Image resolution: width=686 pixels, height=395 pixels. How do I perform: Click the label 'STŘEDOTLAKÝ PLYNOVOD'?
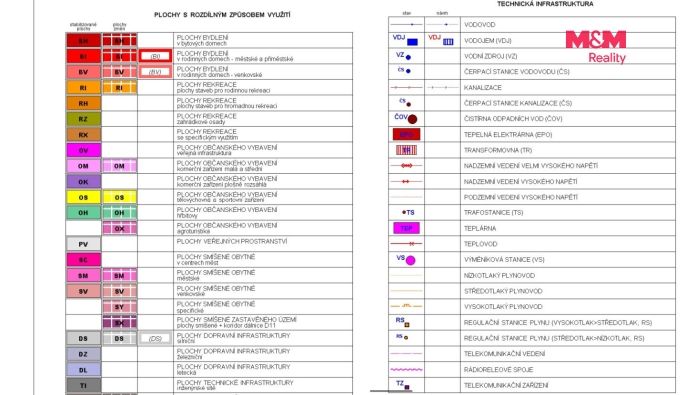pos(503,291)
